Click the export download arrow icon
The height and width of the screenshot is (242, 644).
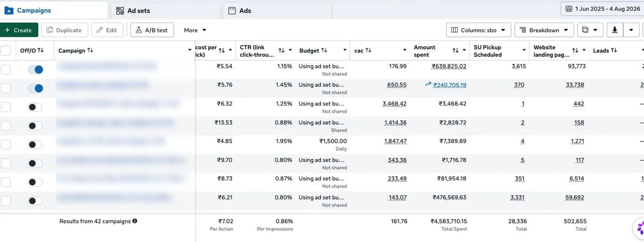[x=615, y=30]
